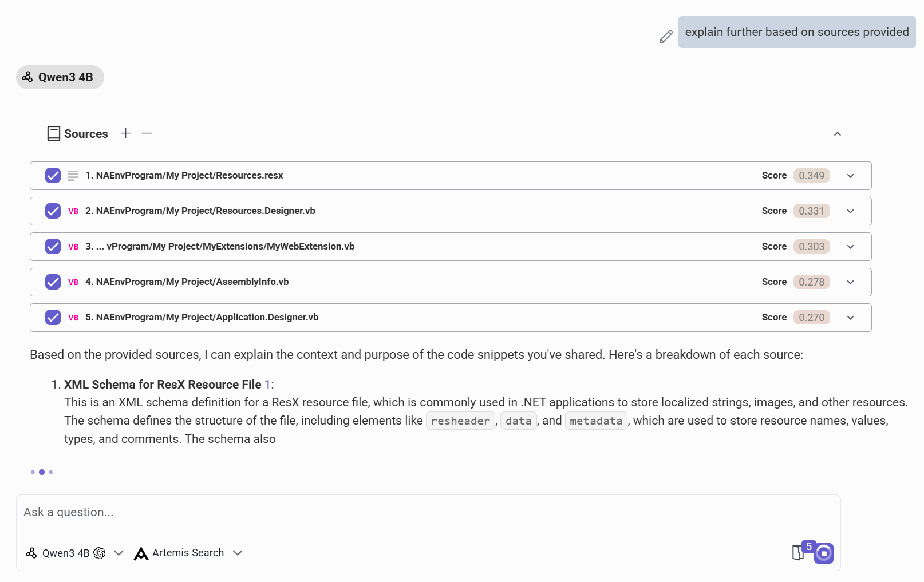The width and height of the screenshot is (924, 582).
Task: Click the stop generation circle button
Action: pos(823,553)
